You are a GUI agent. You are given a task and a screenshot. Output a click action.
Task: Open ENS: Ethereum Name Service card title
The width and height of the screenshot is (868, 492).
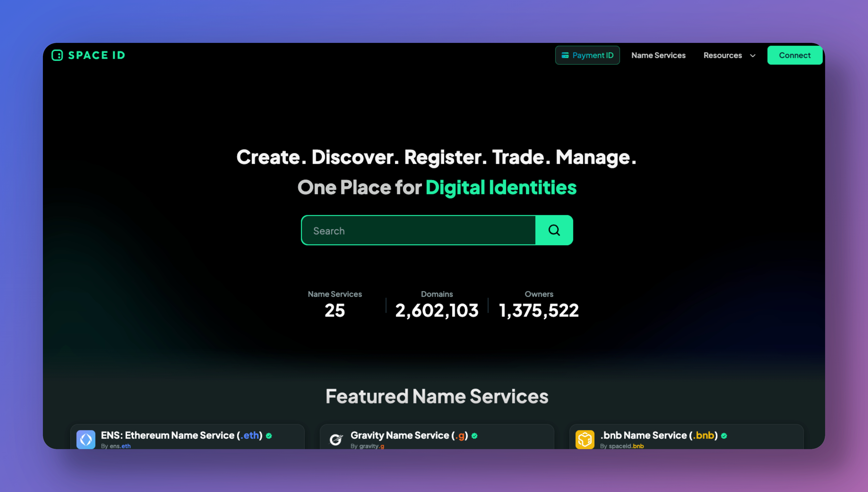(x=181, y=435)
